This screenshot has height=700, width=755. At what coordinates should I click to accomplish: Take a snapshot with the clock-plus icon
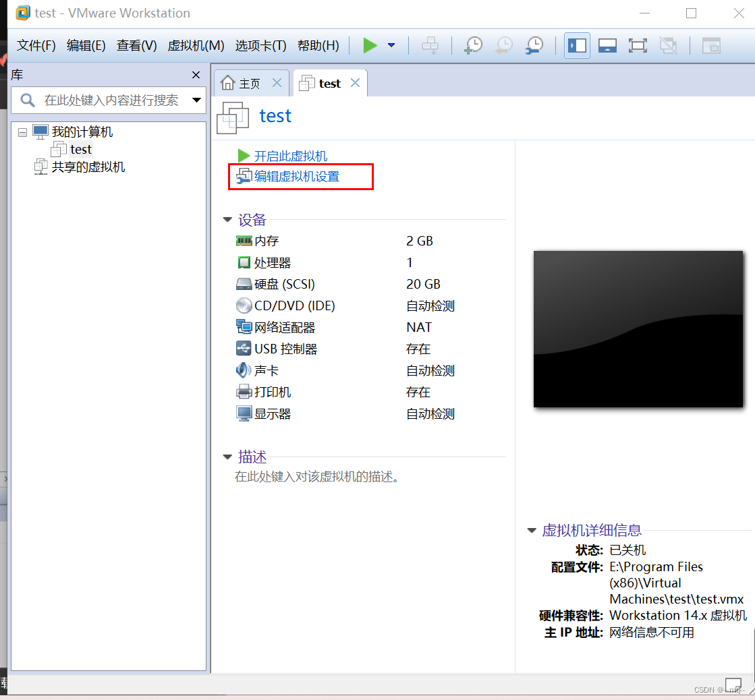[x=474, y=46]
